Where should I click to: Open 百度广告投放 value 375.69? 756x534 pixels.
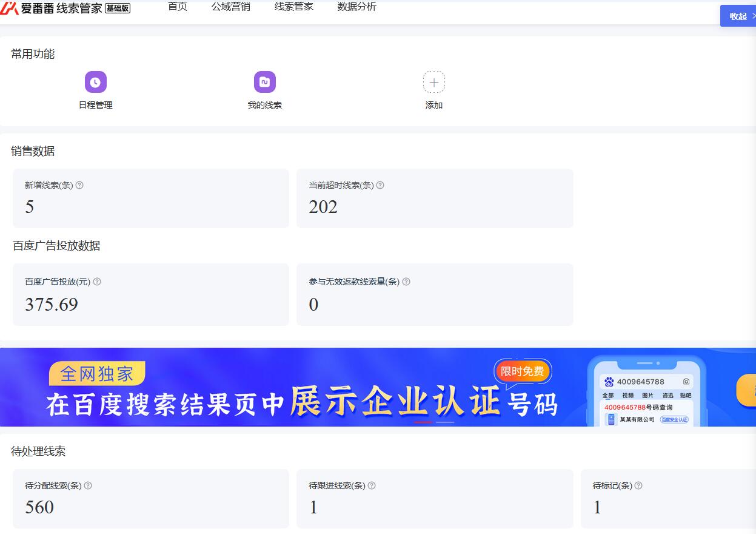(52, 304)
